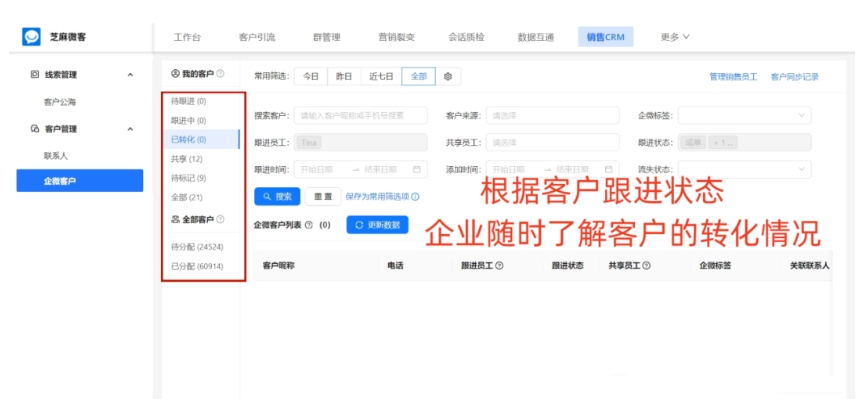Image resolution: width=864 pixels, height=401 pixels.
Task: Click the 关联联系人 column header
Action: [x=809, y=265]
